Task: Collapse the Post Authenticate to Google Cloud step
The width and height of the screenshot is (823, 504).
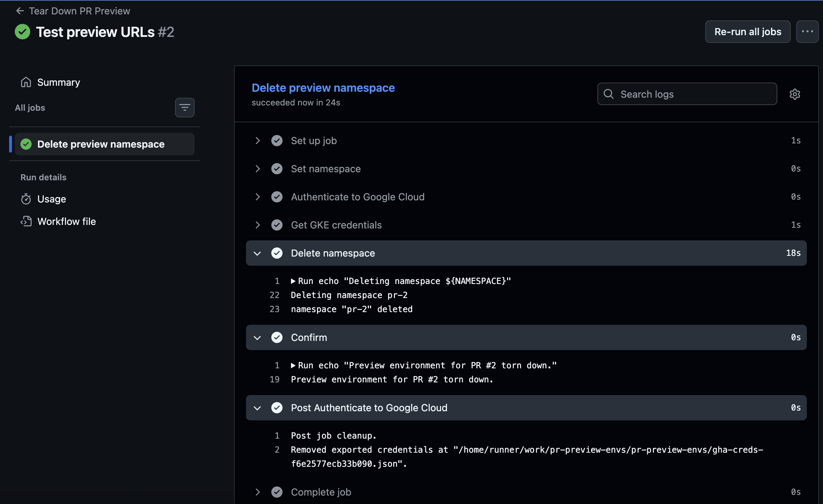Action: (x=258, y=408)
